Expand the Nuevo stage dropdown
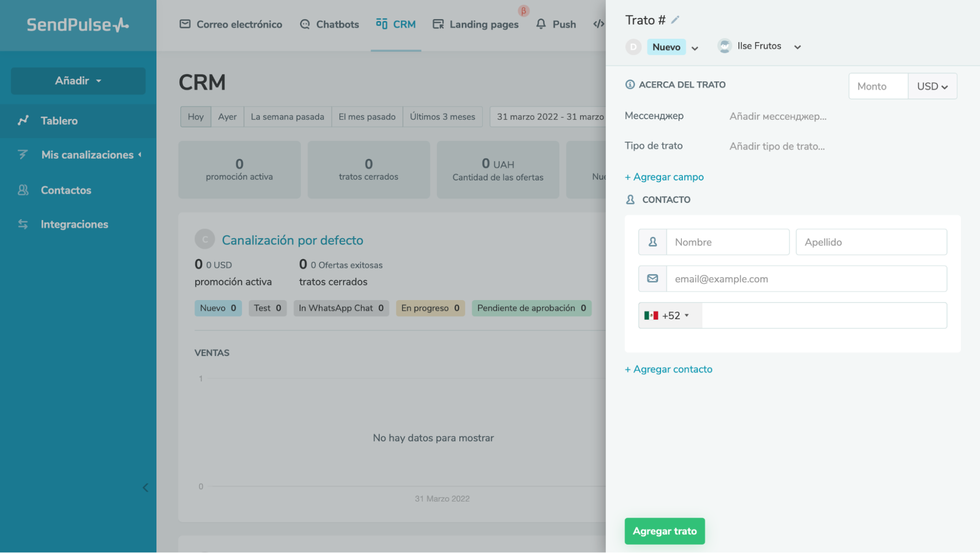The image size is (980, 553). [x=695, y=48]
